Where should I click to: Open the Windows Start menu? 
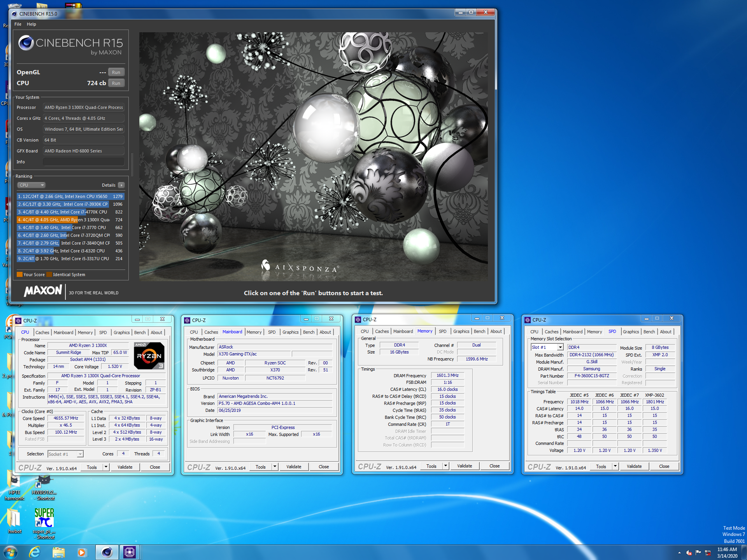click(x=11, y=552)
